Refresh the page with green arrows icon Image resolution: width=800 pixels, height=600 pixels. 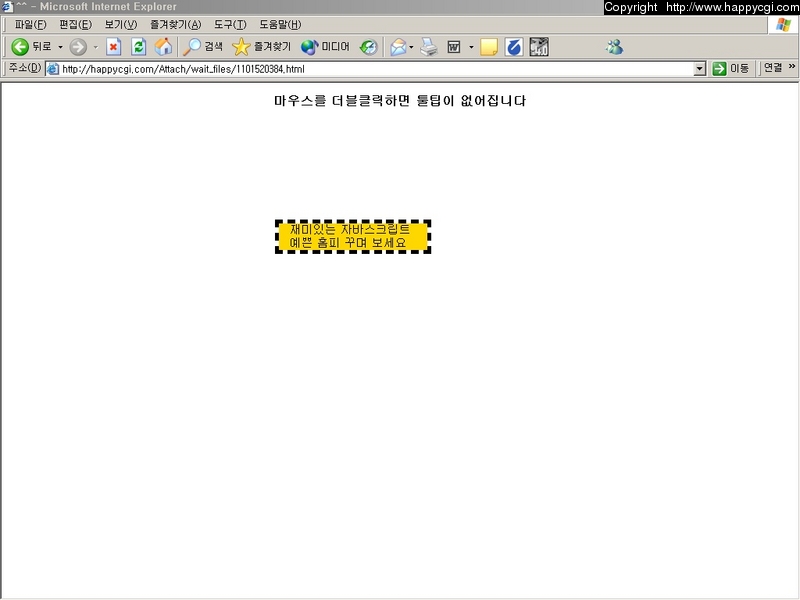click(x=138, y=47)
